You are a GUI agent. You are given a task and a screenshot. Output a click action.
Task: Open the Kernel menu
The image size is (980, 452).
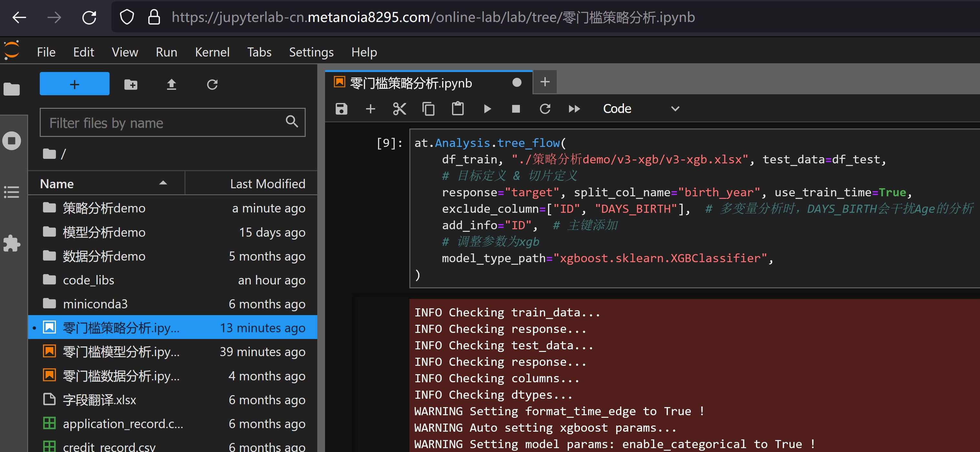[x=212, y=52]
